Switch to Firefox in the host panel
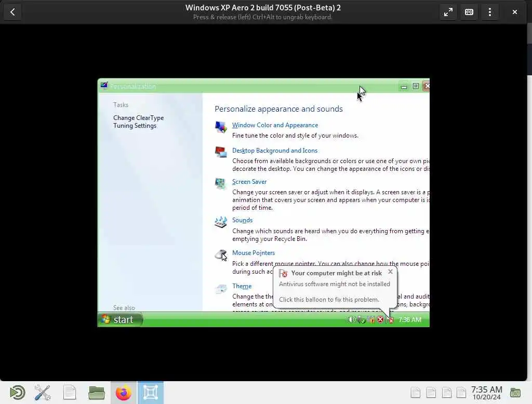This screenshot has width=532, height=404. tap(124, 393)
